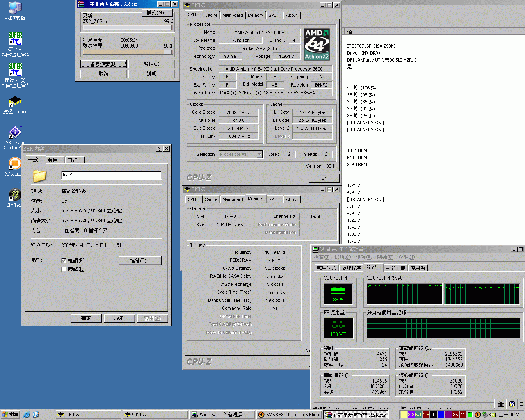Image resolution: width=525 pixels, height=420 pixels.
Task: Click 確定 in RAR properties dialog
Action: tap(86, 318)
